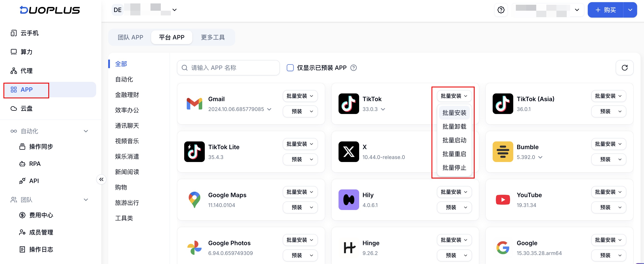Image resolution: width=644 pixels, height=264 pixels.
Task: Click the refresh icon in app list
Action: (624, 68)
